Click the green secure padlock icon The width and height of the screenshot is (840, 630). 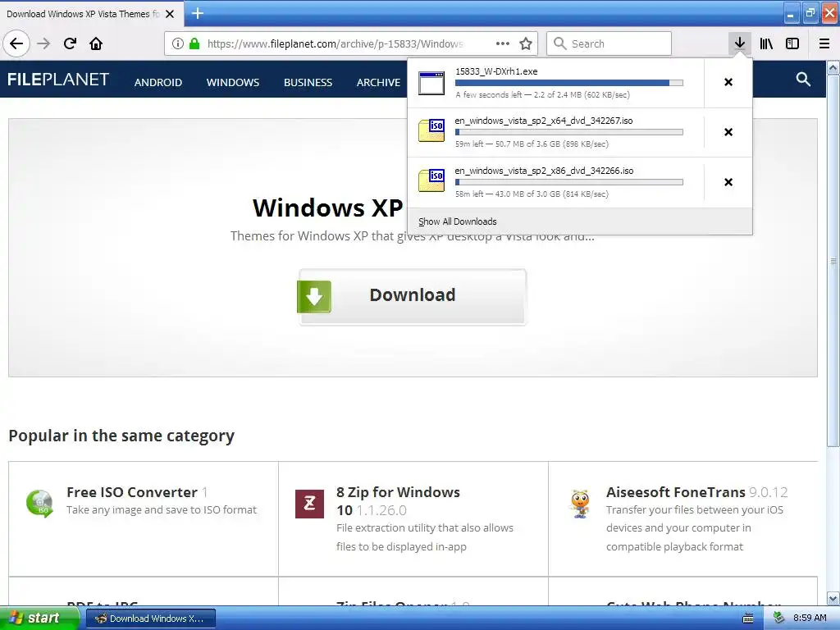click(194, 43)
